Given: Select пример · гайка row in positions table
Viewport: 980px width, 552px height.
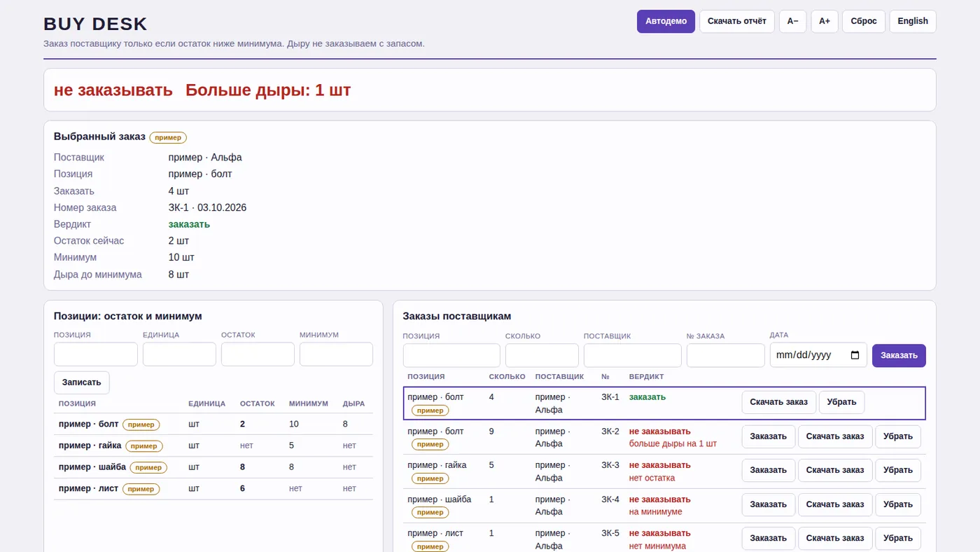Looking at the screenshot, I should [213, 446].
